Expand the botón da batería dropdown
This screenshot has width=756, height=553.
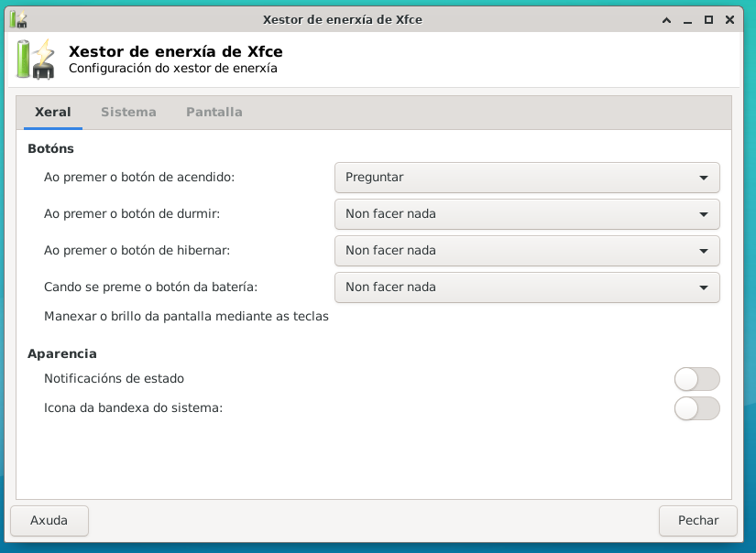point(527,287)
